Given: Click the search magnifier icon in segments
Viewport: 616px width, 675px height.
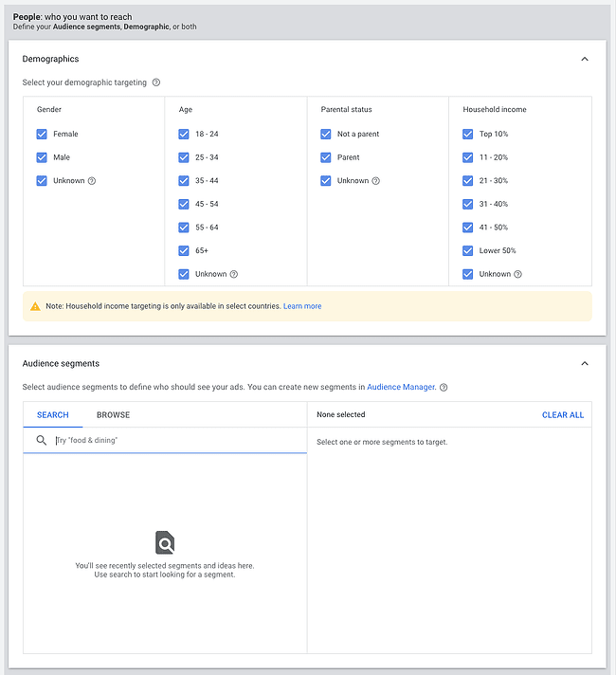Looking at the screenshot, I should point(41,440).
